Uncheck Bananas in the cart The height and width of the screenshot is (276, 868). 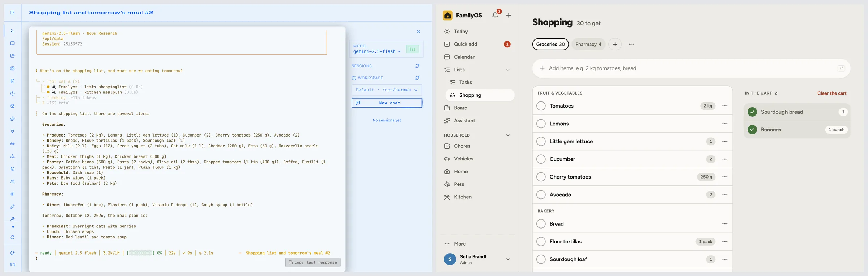coord(752,130)
